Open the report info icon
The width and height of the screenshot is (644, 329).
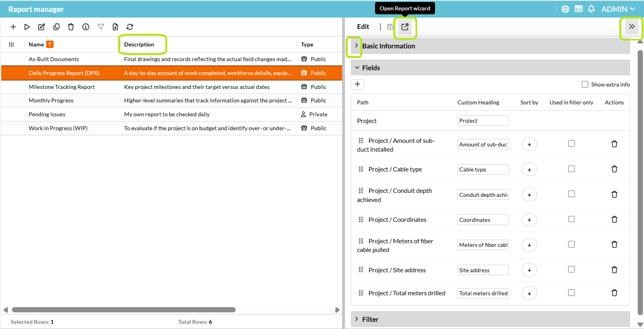pyautogui.click(x=86, y=27)
